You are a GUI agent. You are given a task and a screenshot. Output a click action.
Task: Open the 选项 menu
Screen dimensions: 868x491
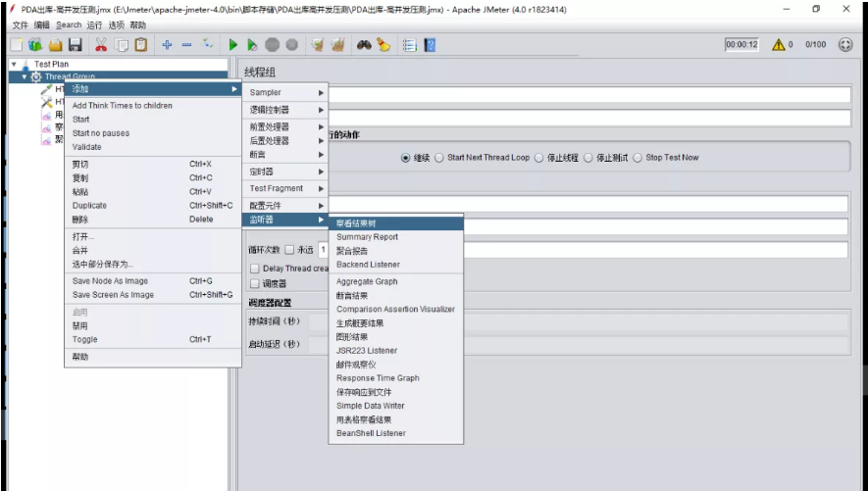coord(117,25)
